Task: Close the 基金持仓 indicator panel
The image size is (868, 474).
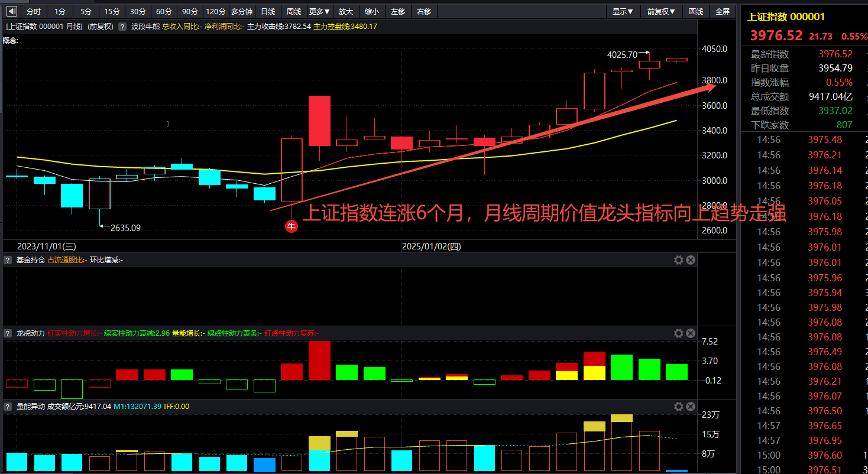Action: [690, 260]
